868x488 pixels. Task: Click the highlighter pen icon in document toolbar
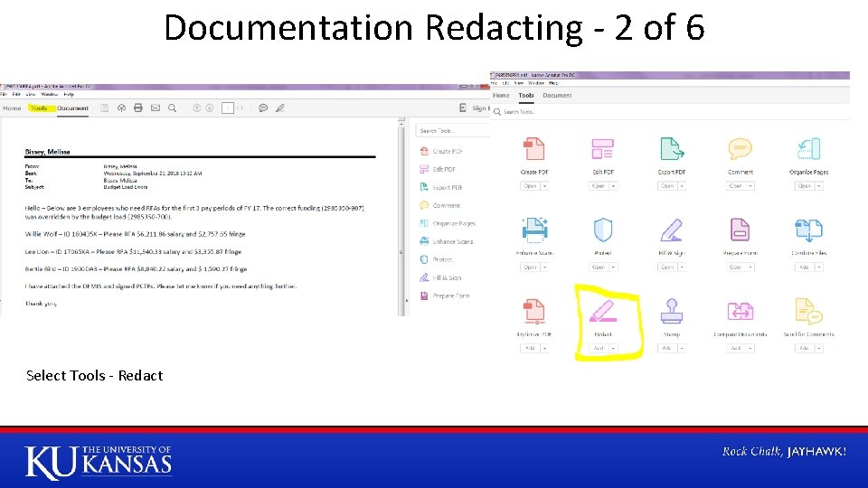(280, 108)
